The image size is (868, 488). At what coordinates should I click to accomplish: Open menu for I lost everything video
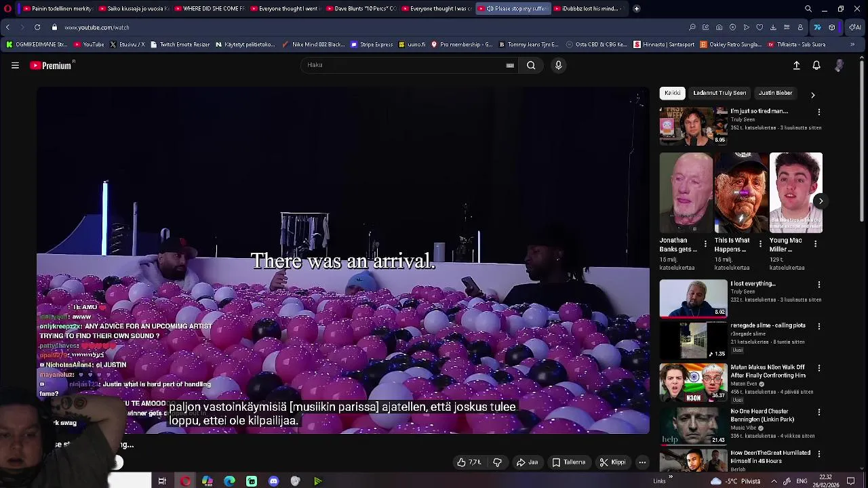818,285
